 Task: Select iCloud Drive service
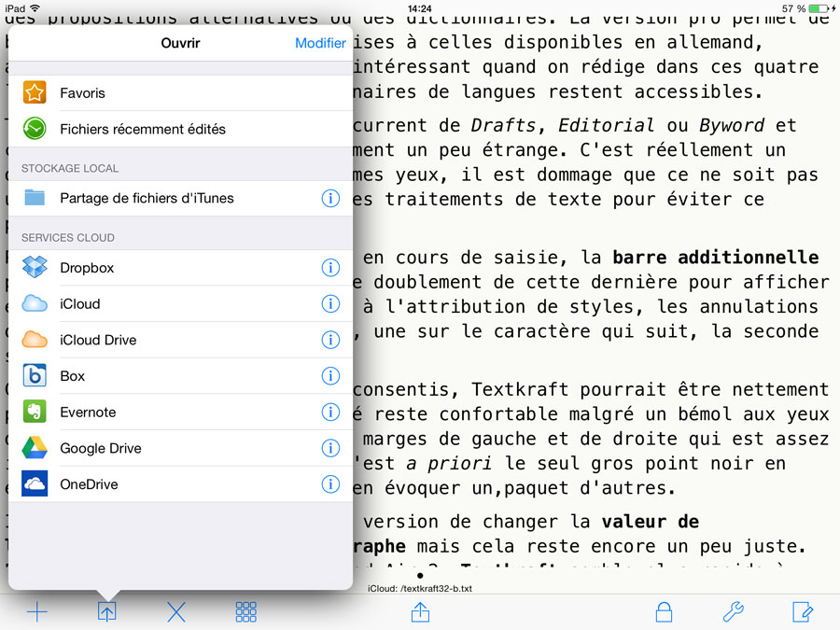(180, 340)
